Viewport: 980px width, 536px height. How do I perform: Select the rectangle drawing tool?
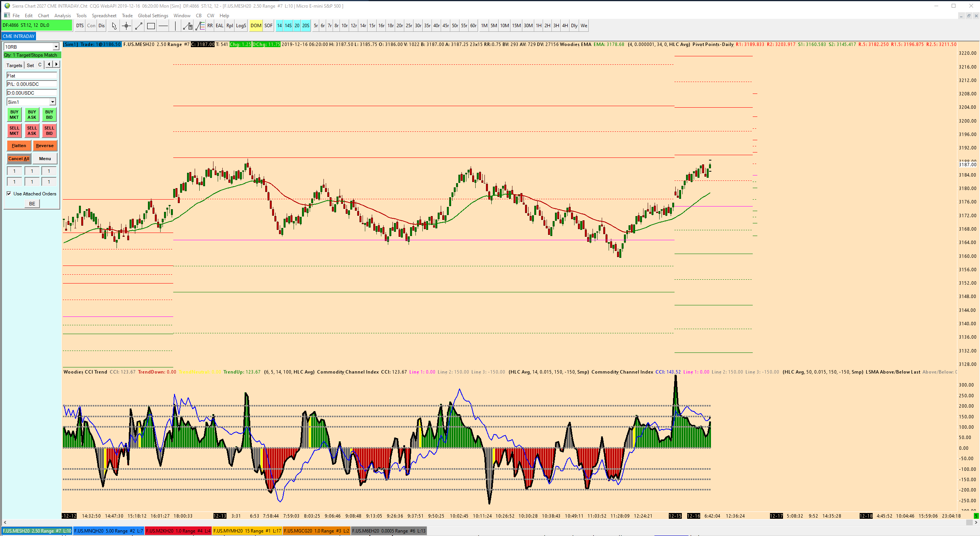[151, 26]
